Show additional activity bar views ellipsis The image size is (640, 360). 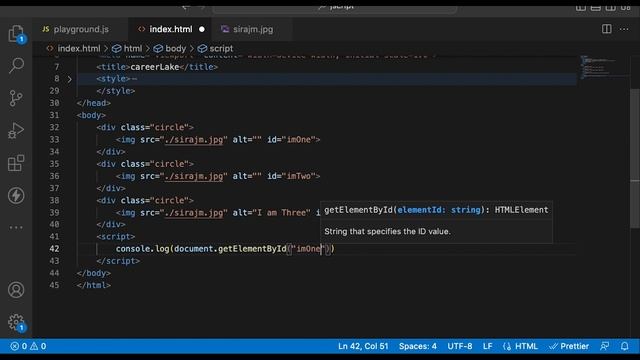tap(16, 227)
